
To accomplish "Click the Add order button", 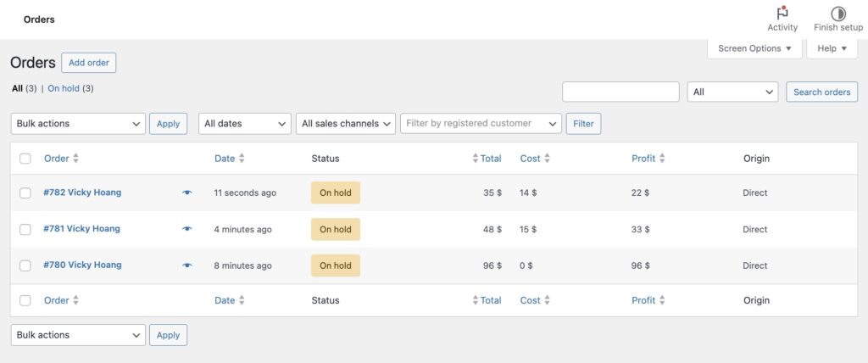I will point(88,63).
